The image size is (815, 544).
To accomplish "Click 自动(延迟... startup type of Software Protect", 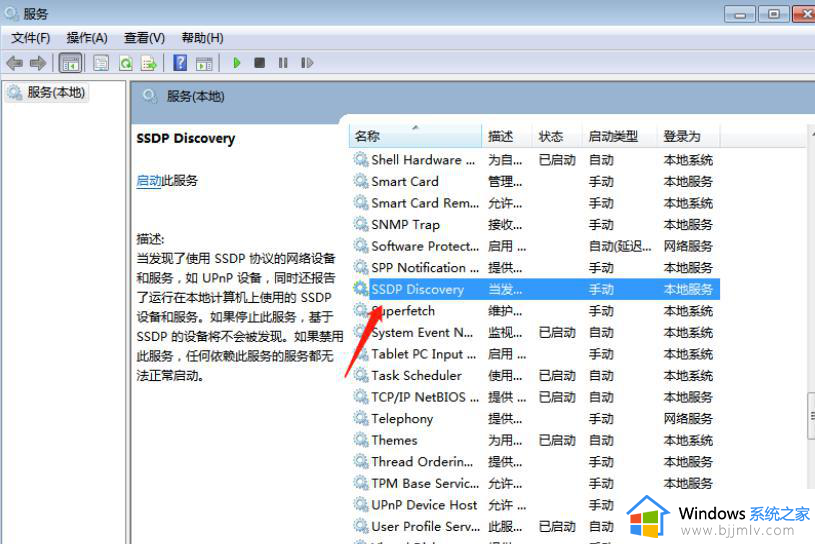I will [x=620, y=246].
